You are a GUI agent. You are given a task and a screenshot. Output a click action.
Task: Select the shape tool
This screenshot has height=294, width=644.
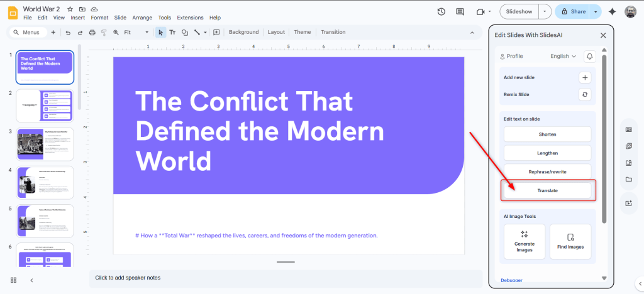tap(185, 33)
